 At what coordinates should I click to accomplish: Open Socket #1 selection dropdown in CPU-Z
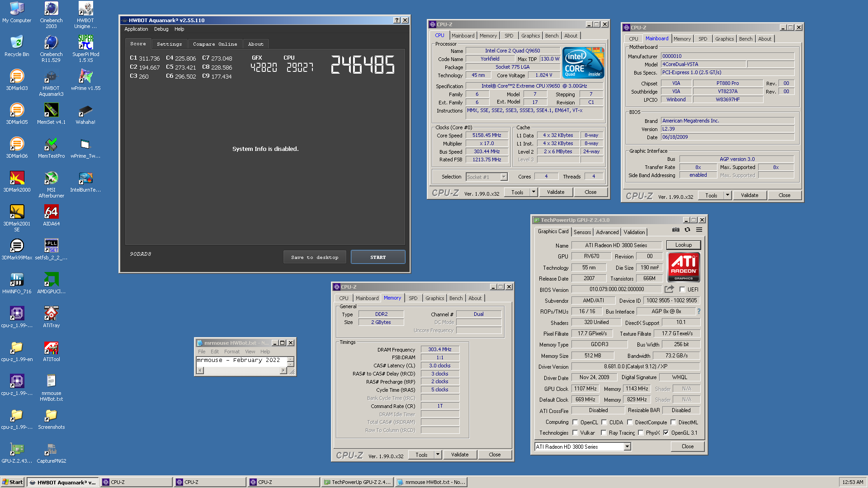point(504,177)
